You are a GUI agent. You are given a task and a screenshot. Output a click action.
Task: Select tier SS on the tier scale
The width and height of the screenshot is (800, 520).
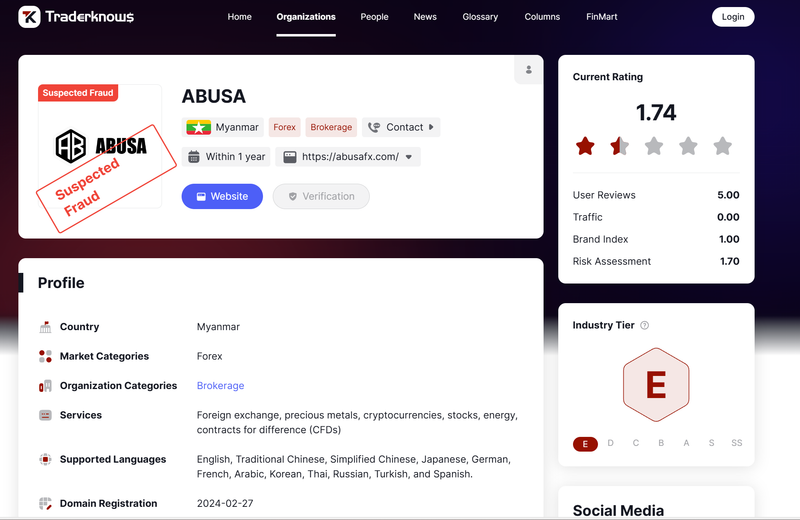tap(736, 443)
